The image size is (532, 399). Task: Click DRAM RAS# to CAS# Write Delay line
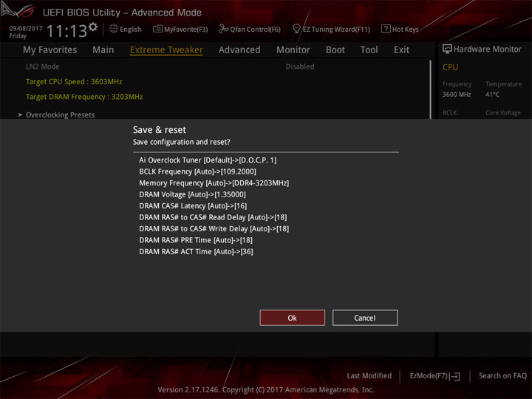click(x=214, y=228)
